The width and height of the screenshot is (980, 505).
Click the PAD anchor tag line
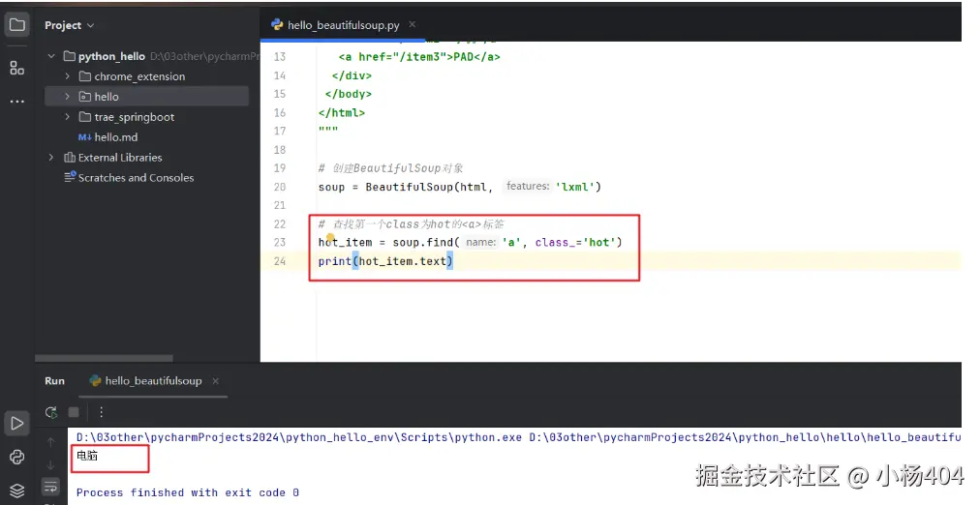419,57
